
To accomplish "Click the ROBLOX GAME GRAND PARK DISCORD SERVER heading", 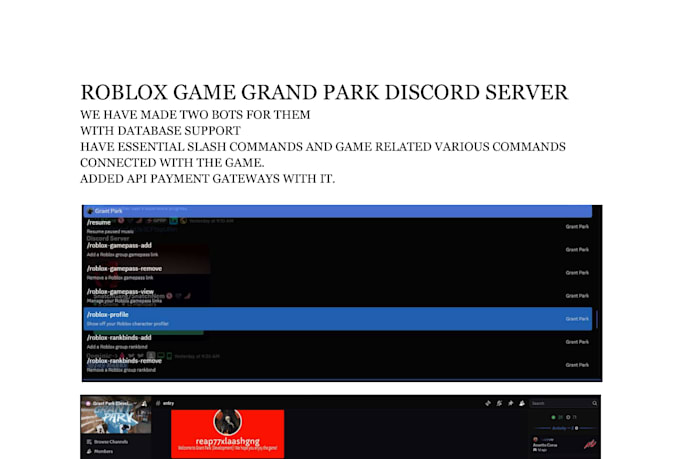I will click(x=324, y=92).
